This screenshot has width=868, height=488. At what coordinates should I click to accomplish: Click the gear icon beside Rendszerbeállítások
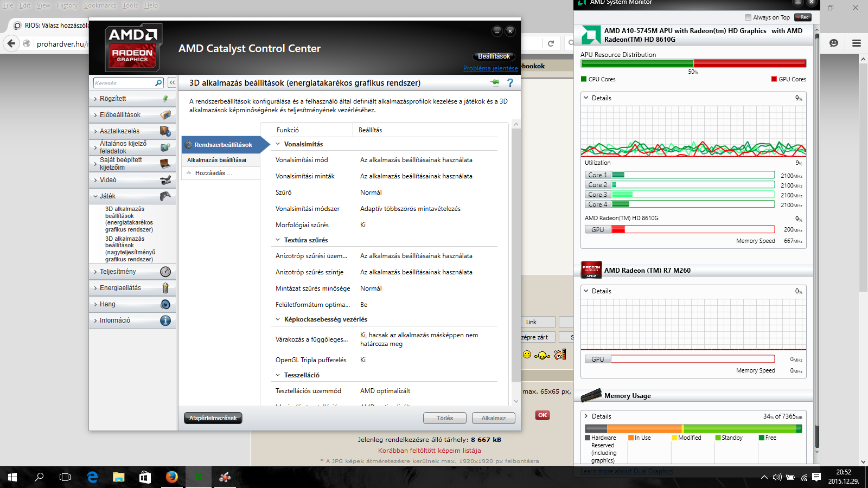coord(188,145)
